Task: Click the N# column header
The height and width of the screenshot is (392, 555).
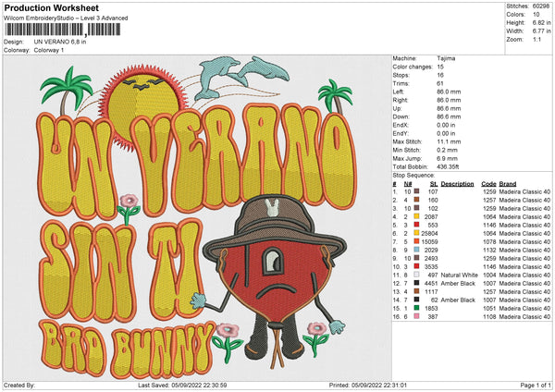Action: click(x=408, y=184)
